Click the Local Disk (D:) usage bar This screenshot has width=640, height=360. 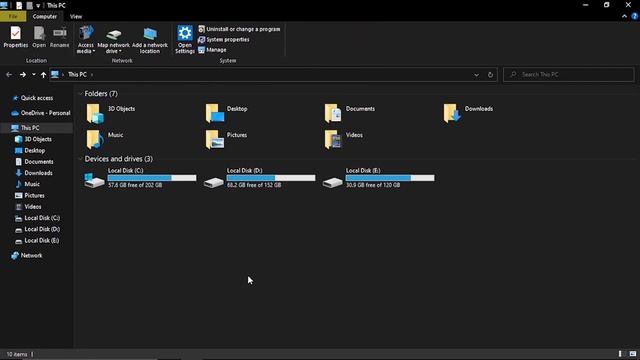pyautogui.click(x=271, y=178)
